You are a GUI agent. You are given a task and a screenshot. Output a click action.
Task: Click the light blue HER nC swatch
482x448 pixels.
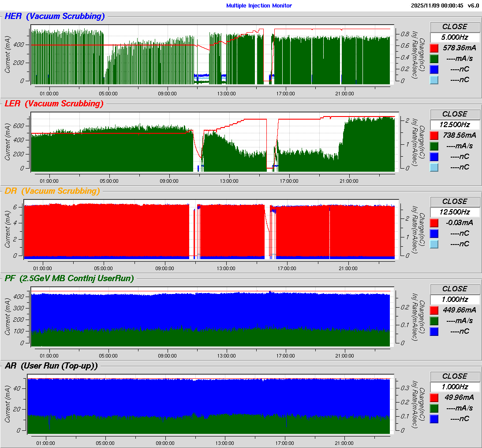pyautogui.click(x=434, y=80)
